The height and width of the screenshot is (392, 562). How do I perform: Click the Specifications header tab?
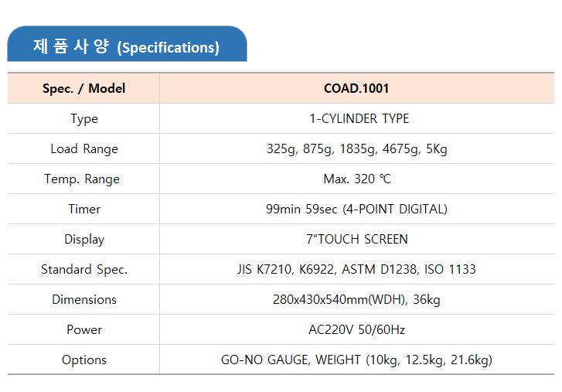(x=127, y=46)
